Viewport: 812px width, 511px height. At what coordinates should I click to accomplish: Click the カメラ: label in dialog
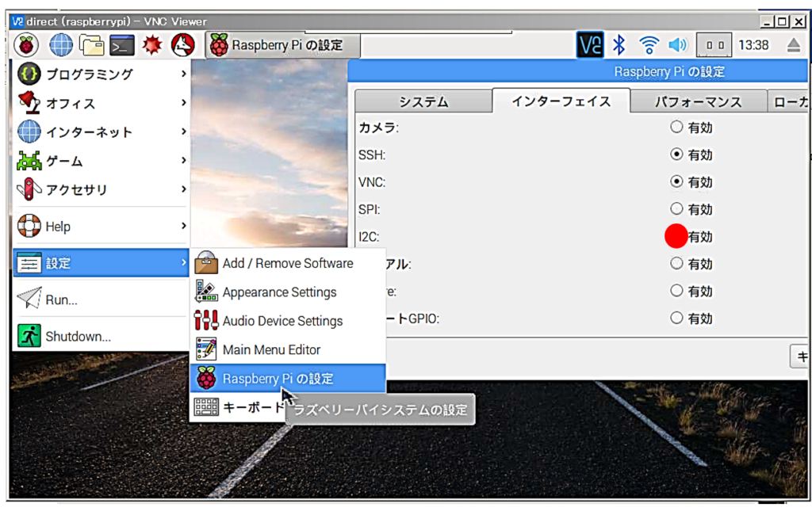(x=379, y=128)
